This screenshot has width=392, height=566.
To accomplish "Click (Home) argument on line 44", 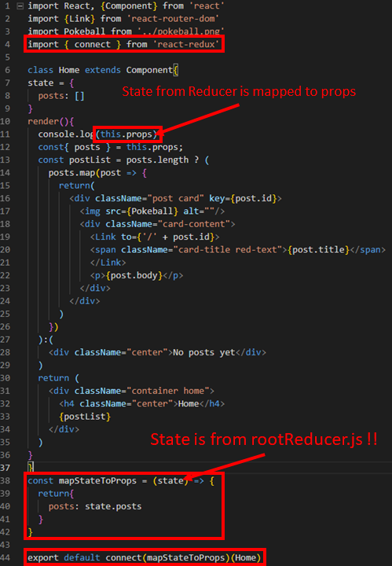I will (245, 557).
